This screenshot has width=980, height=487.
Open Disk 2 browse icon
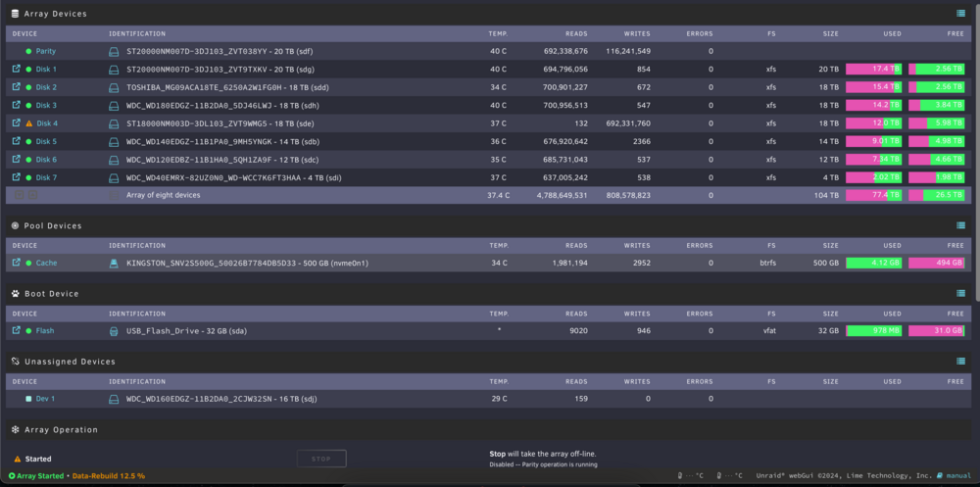coord(17,87)
